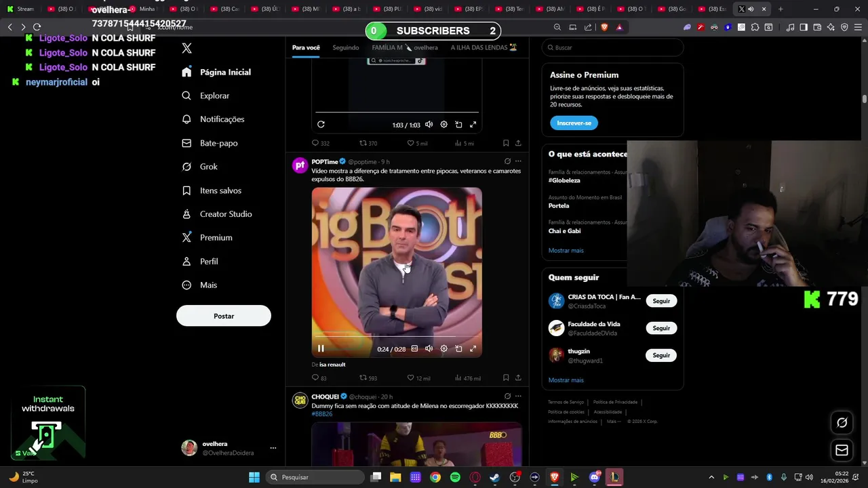Open floating Grok button at bottom right

842,423
